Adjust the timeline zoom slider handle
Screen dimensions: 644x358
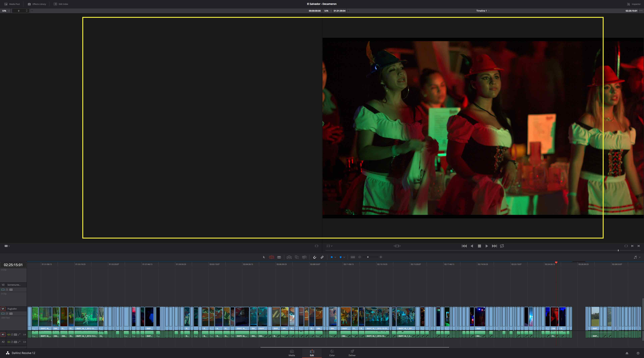pyautogui.click(x=368, y=257)
